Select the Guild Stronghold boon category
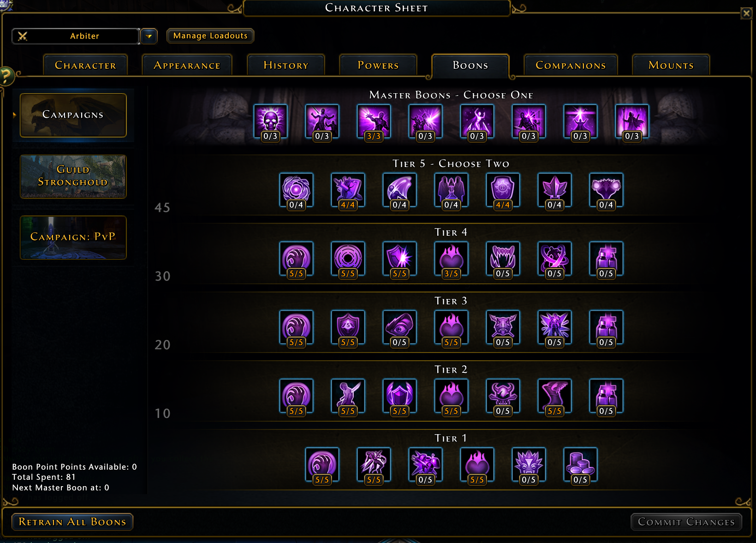 pyautogui.click(x=73, y=176)
